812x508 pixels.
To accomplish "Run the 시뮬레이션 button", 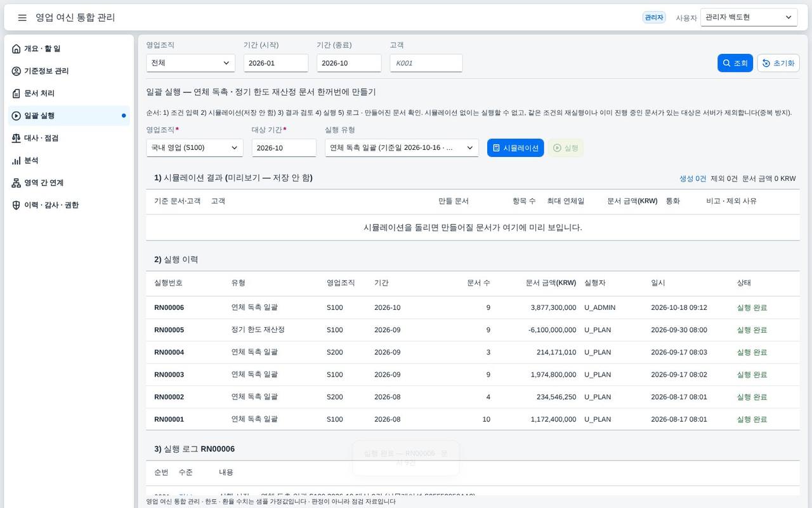I will (x=515, y=148).
